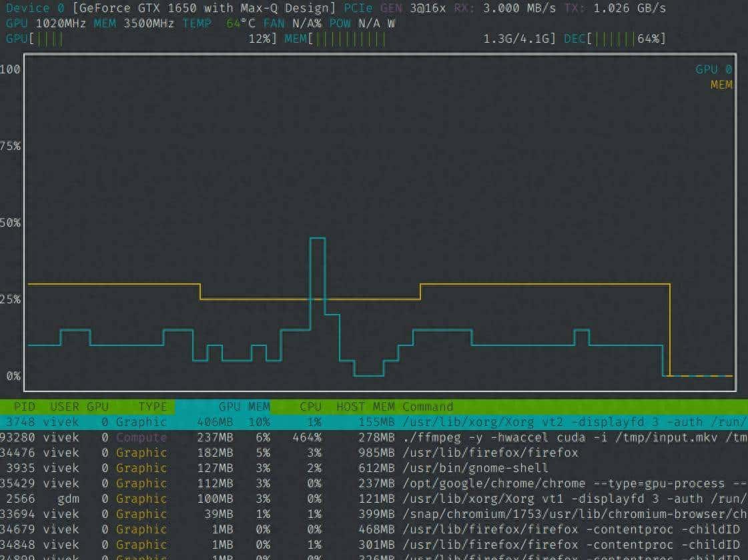
Task: Sort by the HOST MEM column header
Action: (x=364, y=407)
